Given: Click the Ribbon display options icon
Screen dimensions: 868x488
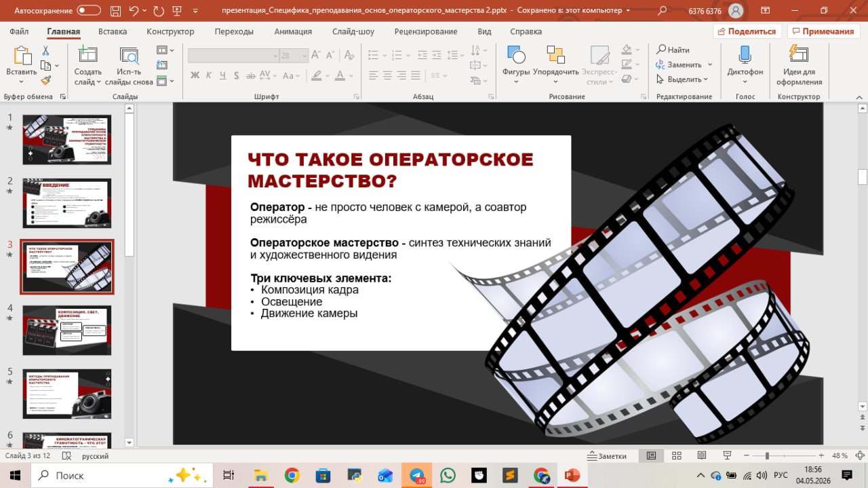Looking at the screenshot, I should [x=765, y=11].
